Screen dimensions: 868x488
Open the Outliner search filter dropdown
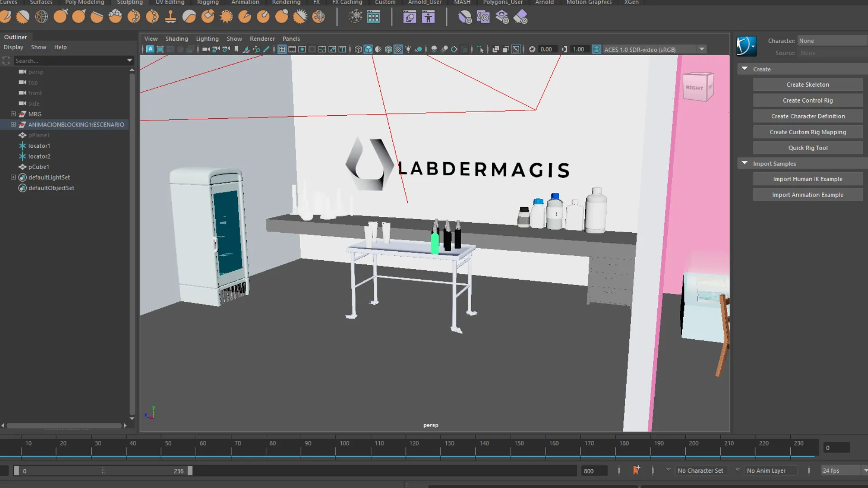coord(129,61)
